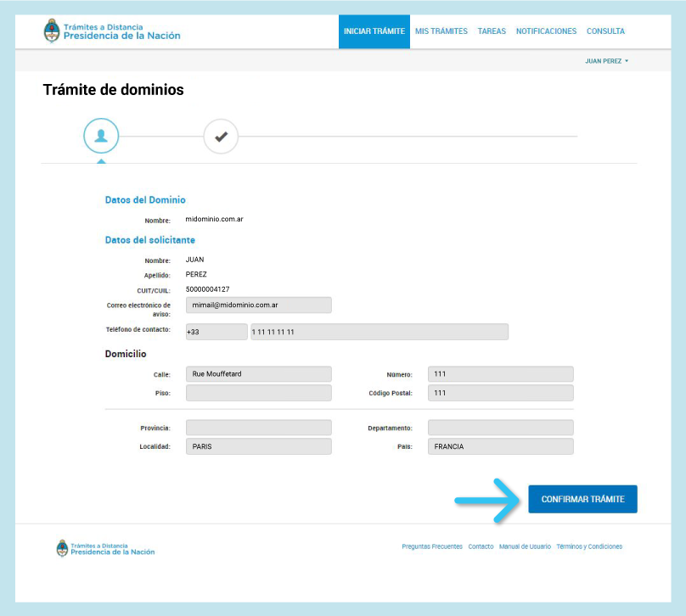This screenshot has height=616, width=686.
Task: Follow the Contacto footer link
Action: [x=481, y=546]
